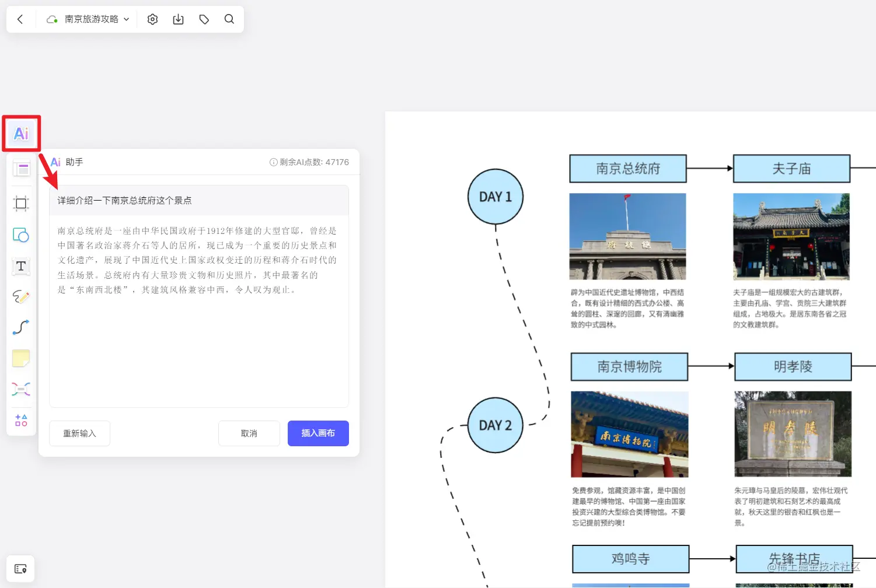Expand the 南京旅游攻略 title dropdown
Image resolution: width=876 pixels, height=588 pixels.
point(126,19)
